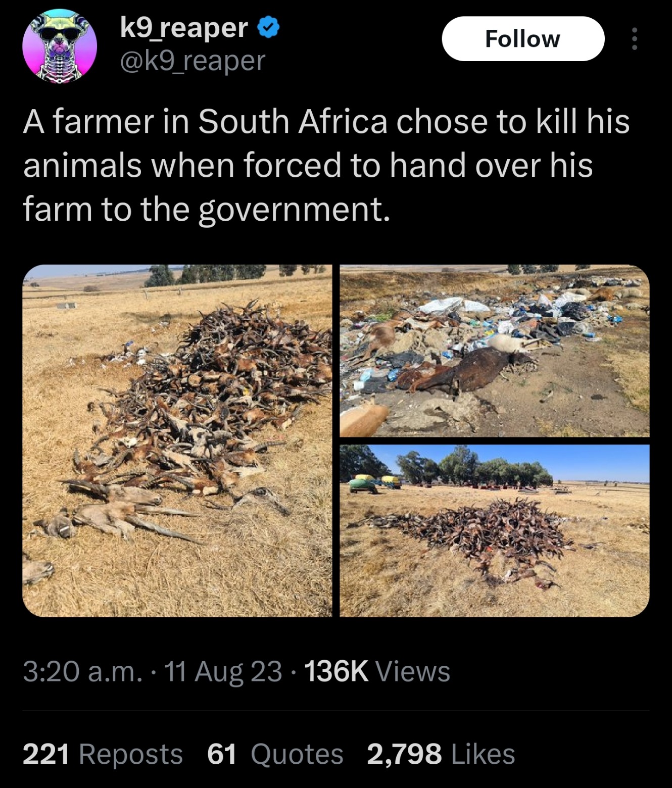Viewport: 672px width, 788px height.
Task: Open the bottom-right photo with trees
Action: (x=494, y=530)
